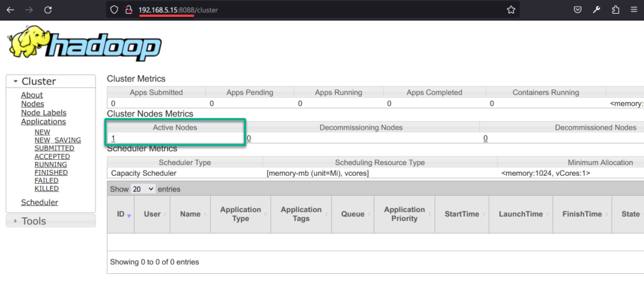Open the Nodes link in sidebar
This screenshot has height=284, width=644.
(x=32, y=104)
